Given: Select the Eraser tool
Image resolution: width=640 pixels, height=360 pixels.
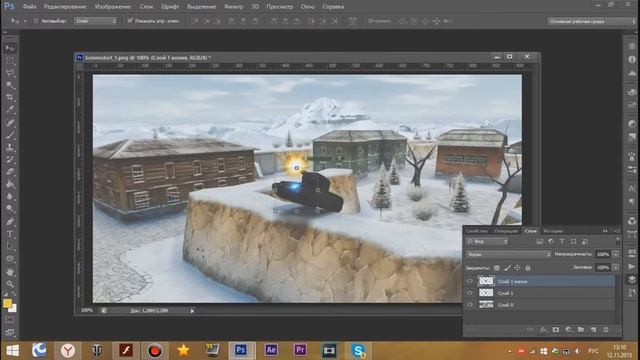Looking at the screenshot, I should coord(10,172).
